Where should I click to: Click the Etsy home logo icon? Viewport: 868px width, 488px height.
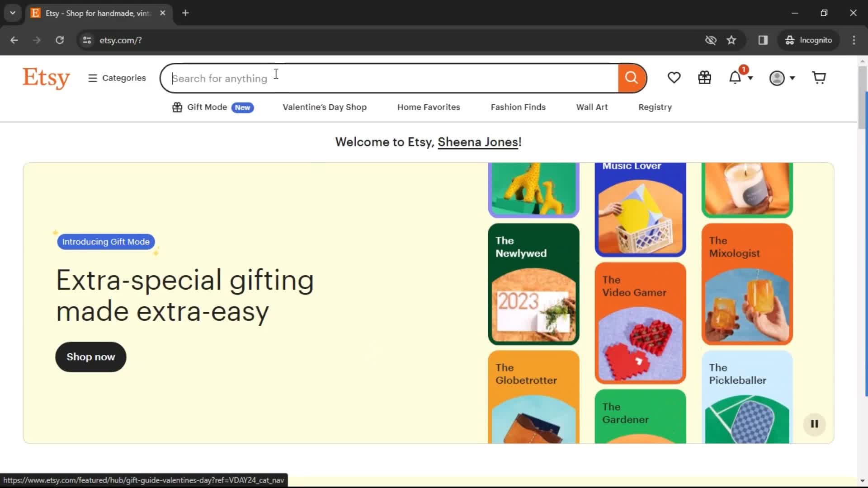tap(47, 77)
